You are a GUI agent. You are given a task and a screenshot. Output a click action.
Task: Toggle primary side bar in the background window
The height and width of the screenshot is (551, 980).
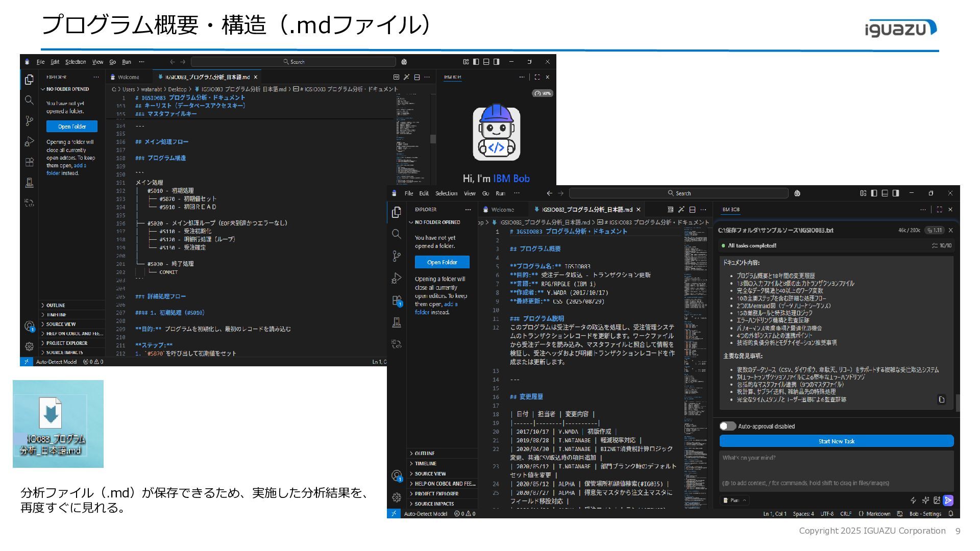click(x=476, y=62)
